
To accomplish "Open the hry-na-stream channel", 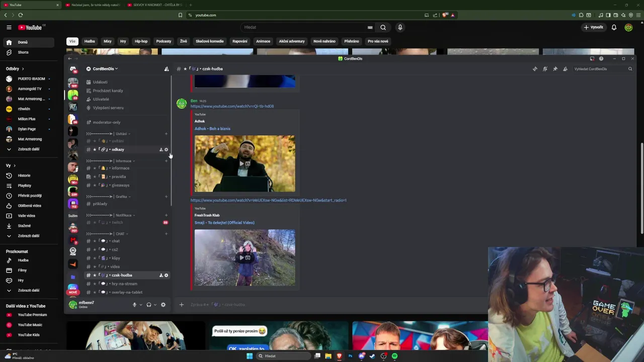I will pos(127,284).
